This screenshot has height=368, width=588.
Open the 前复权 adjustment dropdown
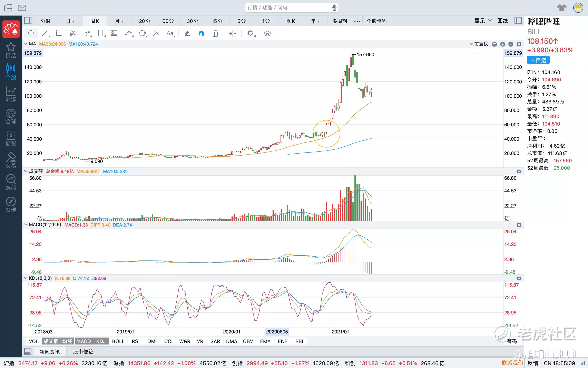point(478,44)
